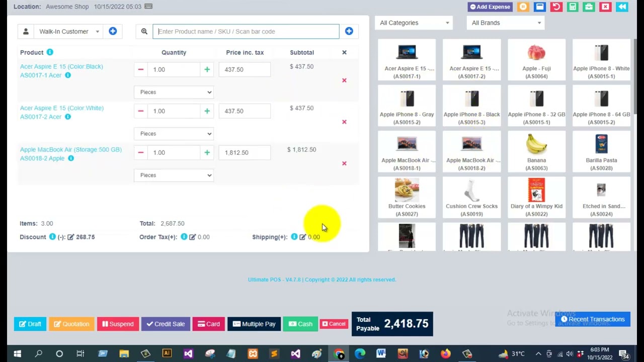The height and width of the screenshot is (362, 644).
Task: Decrease quantity of Acer Aspire White
Action: point(141,111)
